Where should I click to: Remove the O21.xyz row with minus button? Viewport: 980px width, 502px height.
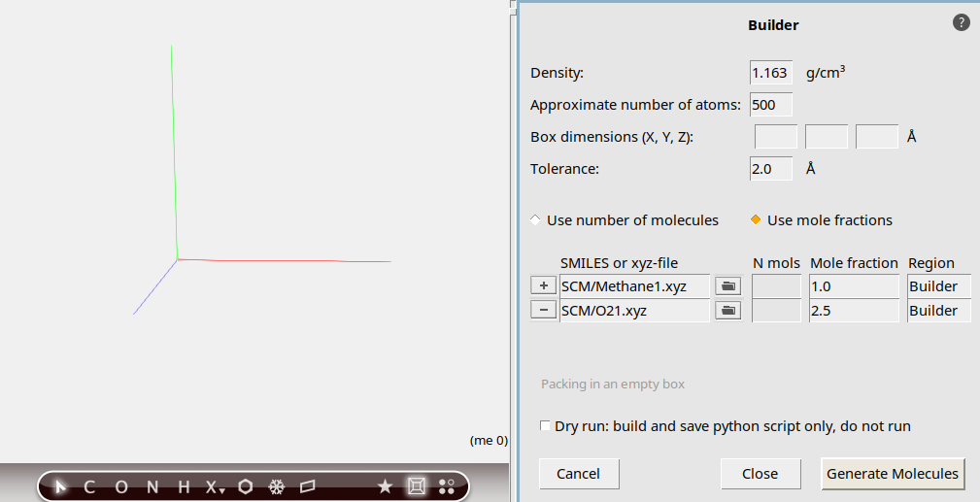(544, 311)
